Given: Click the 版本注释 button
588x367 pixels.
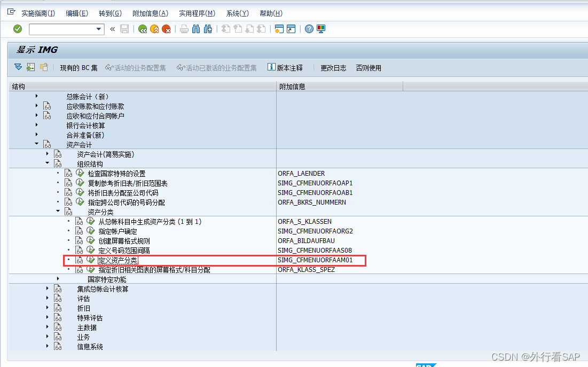Looking at the screenshot, I should click(287, 67).
